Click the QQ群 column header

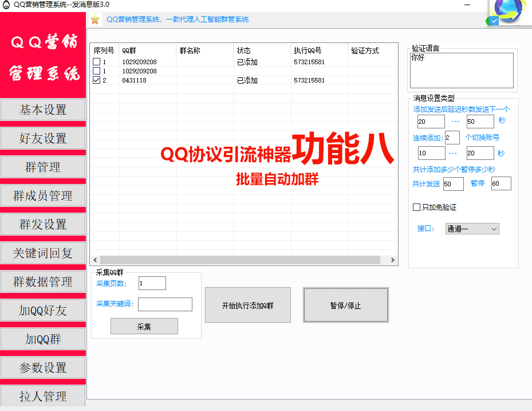148,50
